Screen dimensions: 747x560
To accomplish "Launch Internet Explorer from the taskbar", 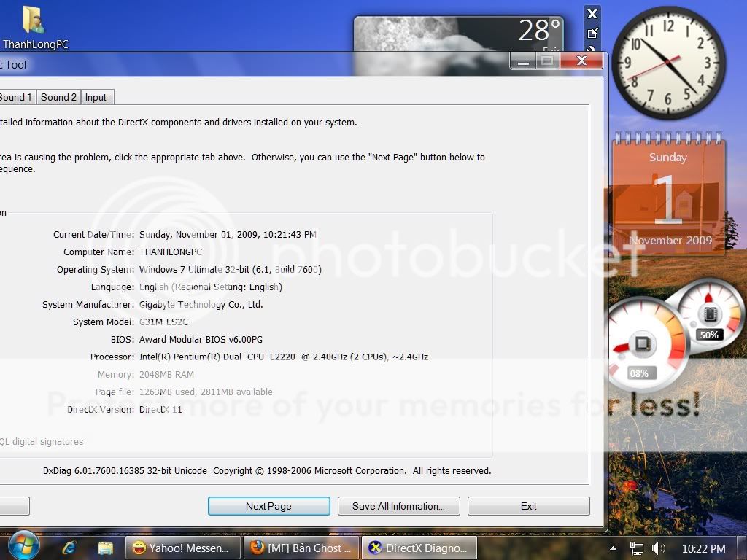I will pos(69,548).
